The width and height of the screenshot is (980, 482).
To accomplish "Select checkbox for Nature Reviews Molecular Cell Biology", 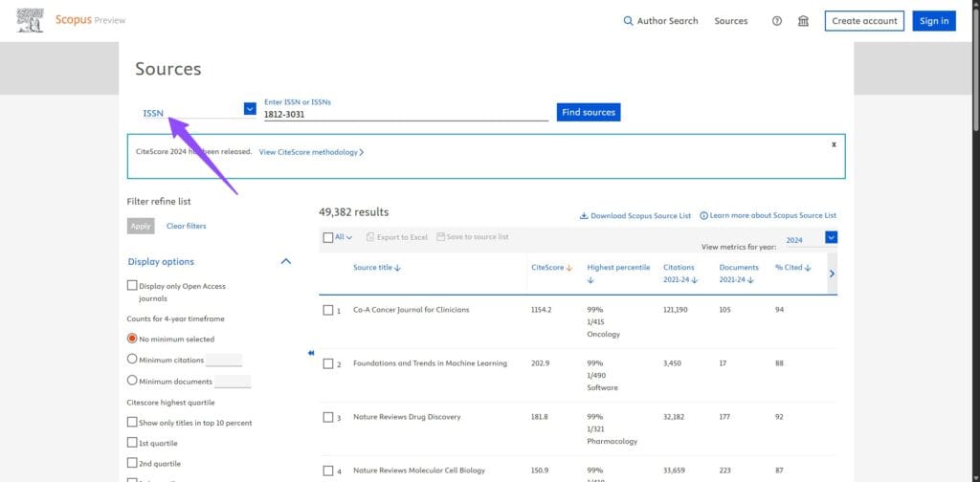I will [328, 471].
